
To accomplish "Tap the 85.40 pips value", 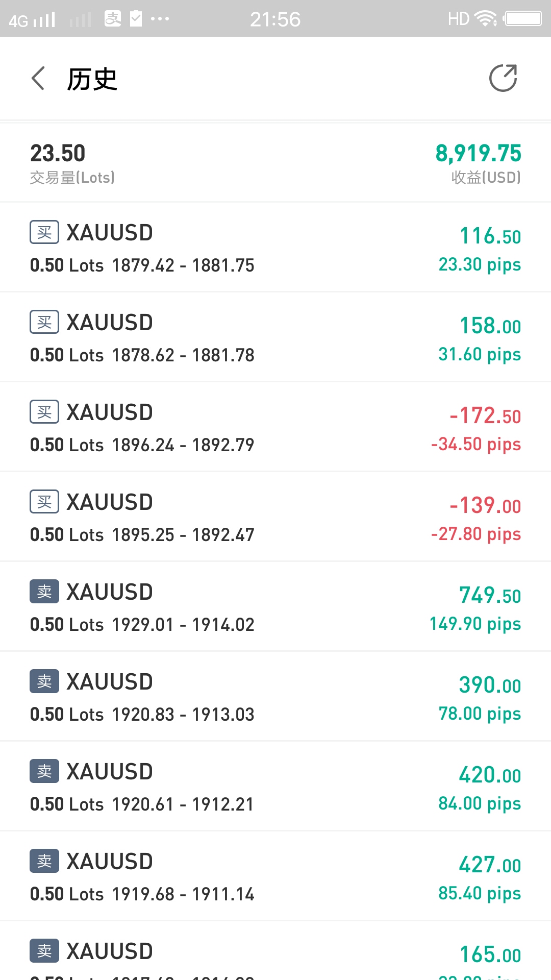I will [x=480, y=893].
